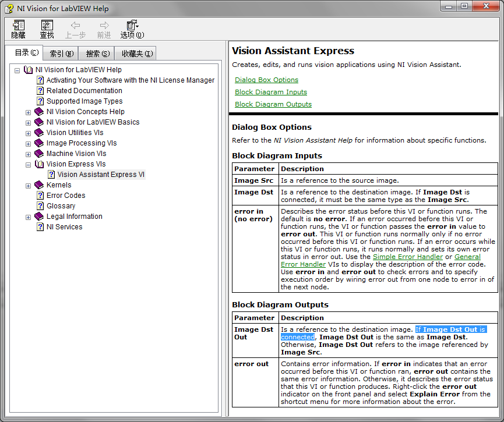Open the General Error Handler link
Viewport: 504px width, 422px height.
pos(468,257)
